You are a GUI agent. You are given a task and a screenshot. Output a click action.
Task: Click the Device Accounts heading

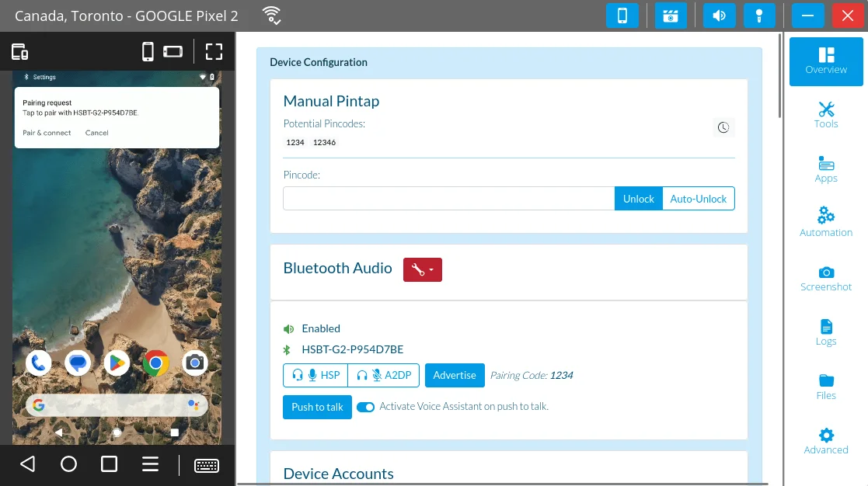338,474
